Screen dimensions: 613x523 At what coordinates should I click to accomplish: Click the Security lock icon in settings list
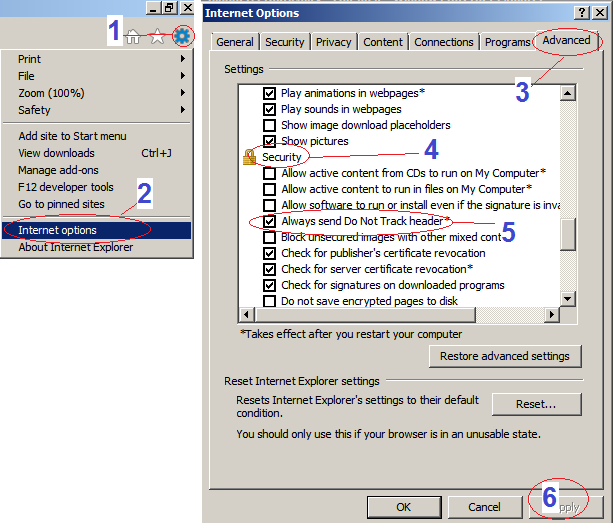pos(249,157)
